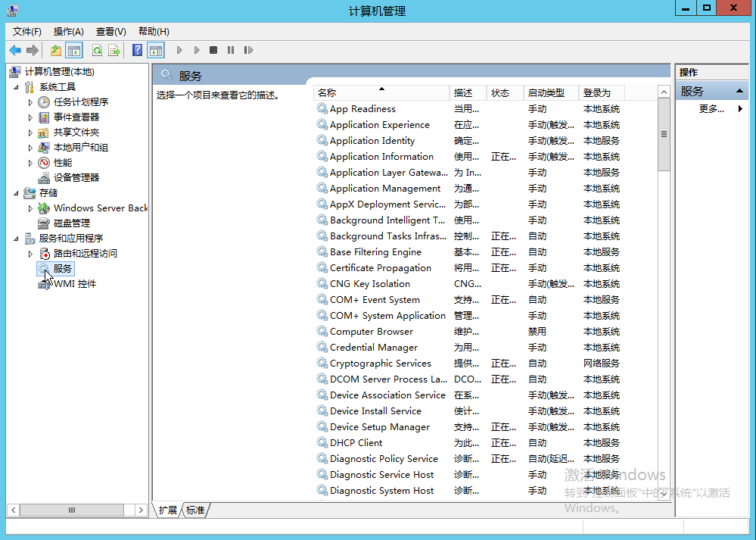Collapse the 存储 tree node
Screen dimensions: 756x540
pos(16,193)
